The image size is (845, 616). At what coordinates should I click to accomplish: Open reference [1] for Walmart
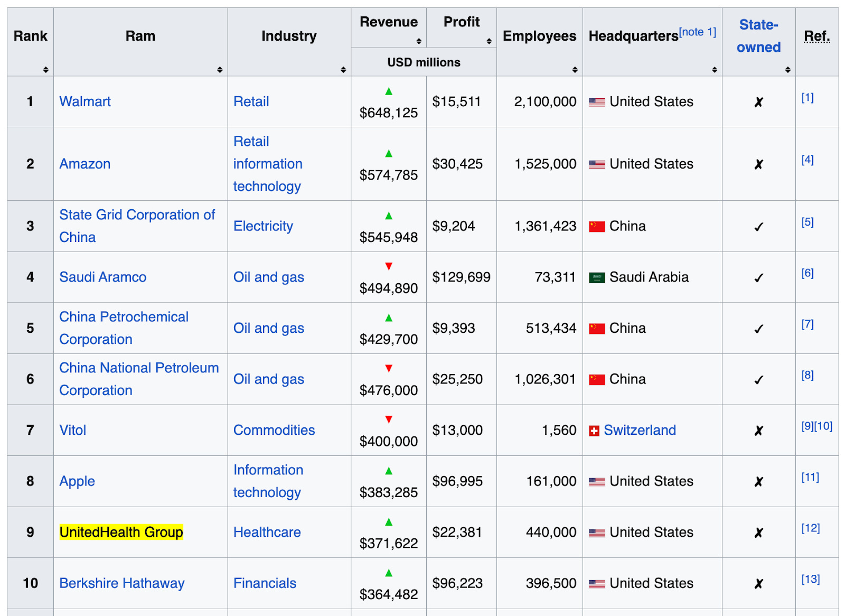pos(808,97)
